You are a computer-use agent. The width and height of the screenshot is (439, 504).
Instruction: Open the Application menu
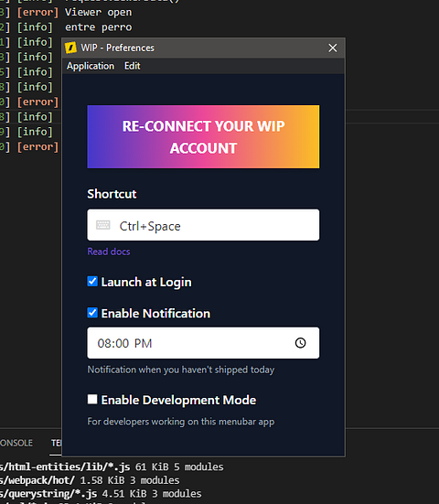(91, 66)
